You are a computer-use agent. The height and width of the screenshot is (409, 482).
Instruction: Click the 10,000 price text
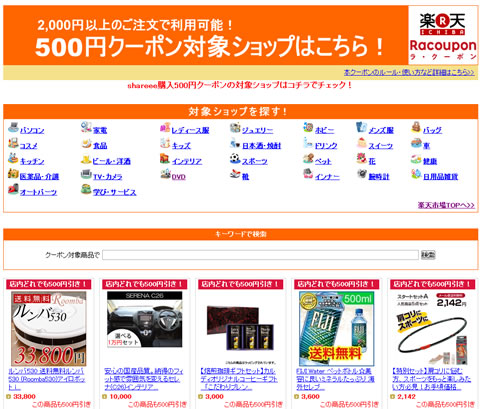pos(120,397)
